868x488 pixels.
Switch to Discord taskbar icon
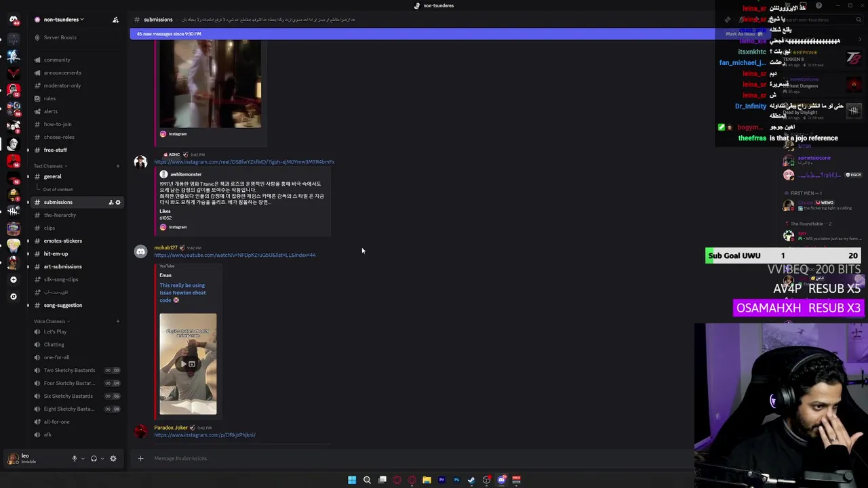coord(501,480)
